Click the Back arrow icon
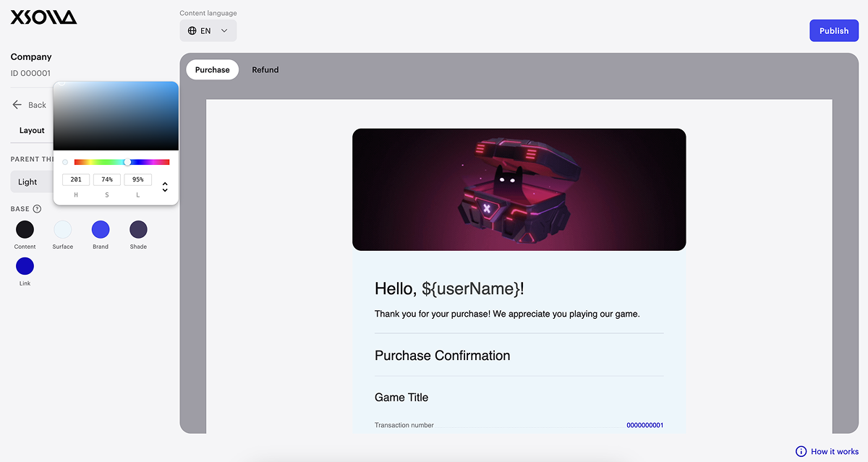 pyautogui.click(x=17, y=105)
